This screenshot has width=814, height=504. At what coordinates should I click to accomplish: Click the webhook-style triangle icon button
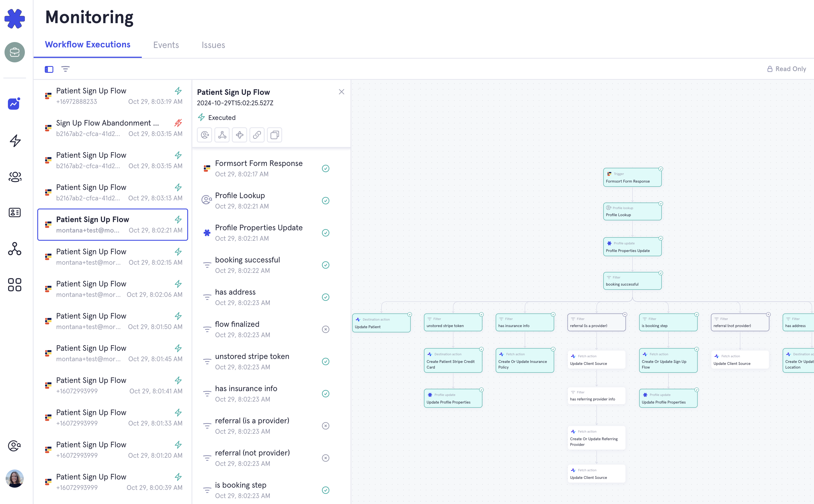click(x=222, y=135)
